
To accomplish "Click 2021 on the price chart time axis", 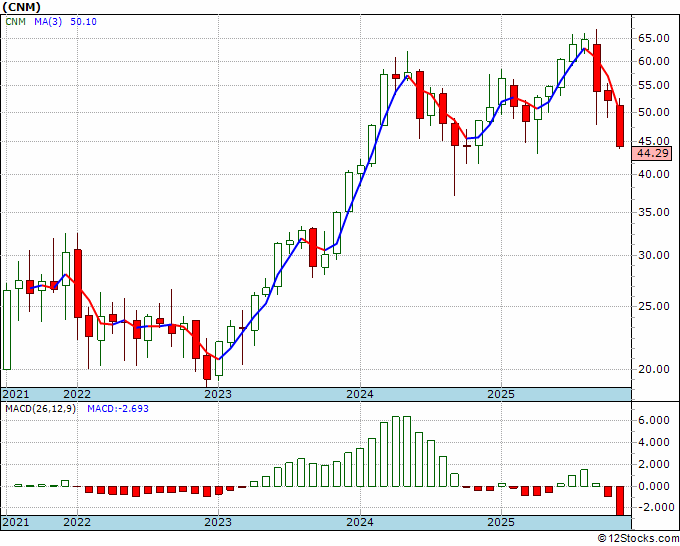I will click(x=16, y=395).
